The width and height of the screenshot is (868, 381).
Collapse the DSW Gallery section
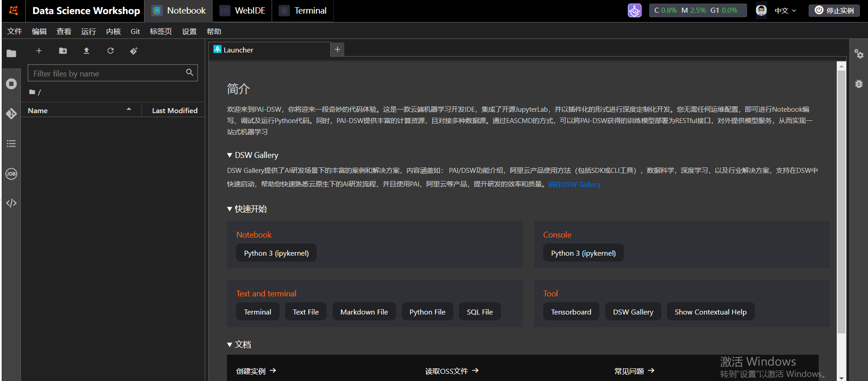[x=230, y=155]
